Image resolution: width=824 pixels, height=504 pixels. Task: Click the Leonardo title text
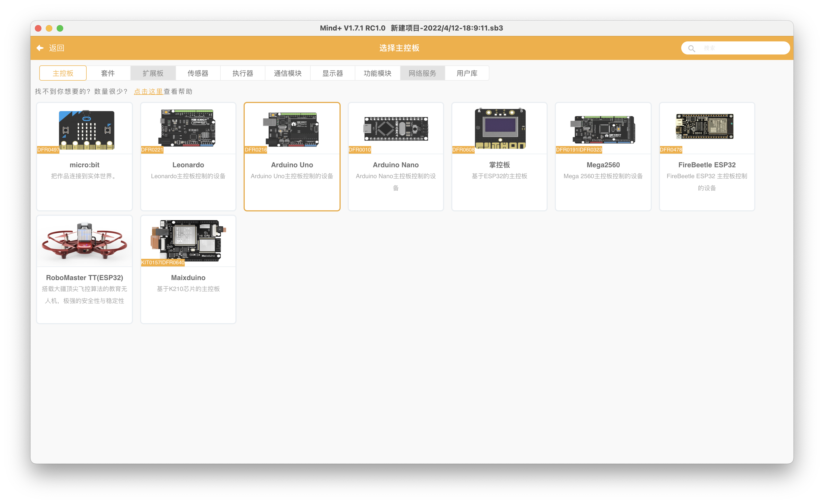point(188,165)
